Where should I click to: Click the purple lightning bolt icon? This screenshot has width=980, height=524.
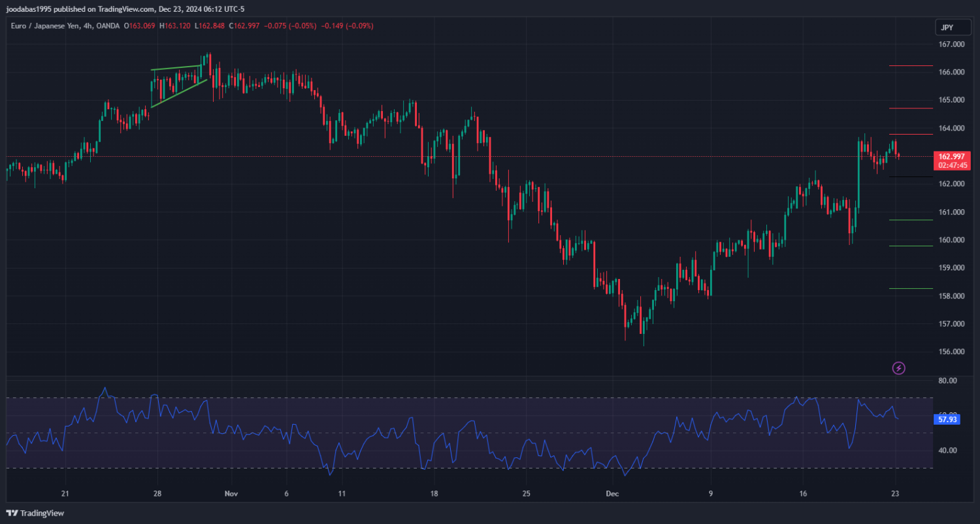pyautogui.click(x=899, y=368)
